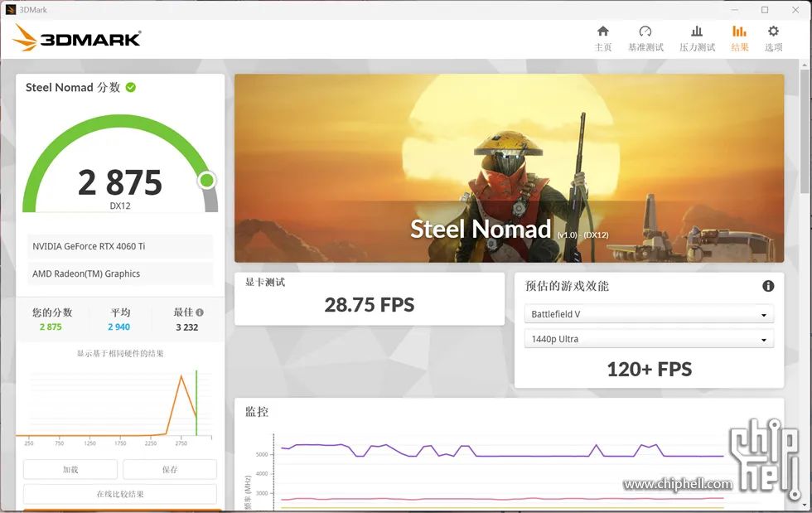Open the Home (主页) tab
This screenshot has width=812, height=513.
[x=603, y=39]
